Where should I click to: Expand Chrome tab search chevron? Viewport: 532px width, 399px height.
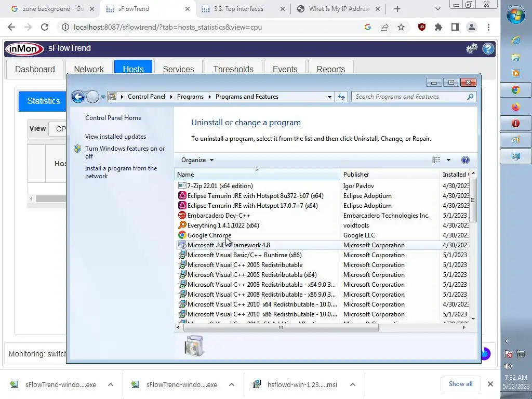tap(437, 9)
